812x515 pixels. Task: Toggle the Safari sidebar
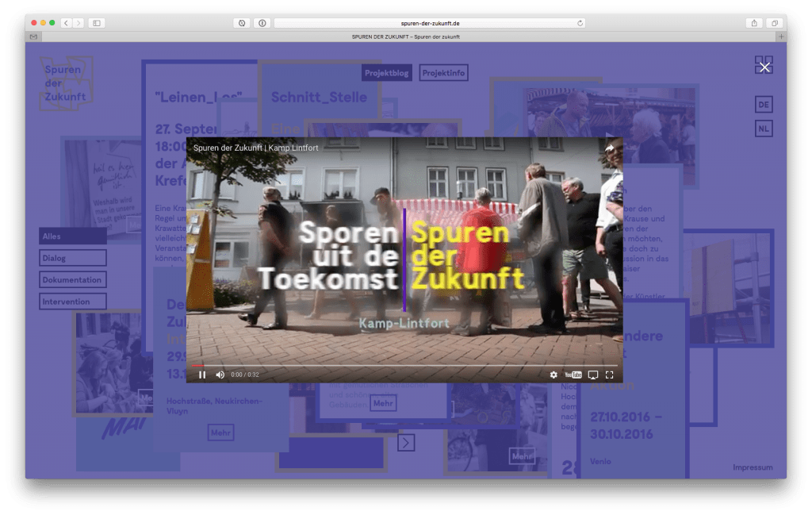tap(97, 23)
